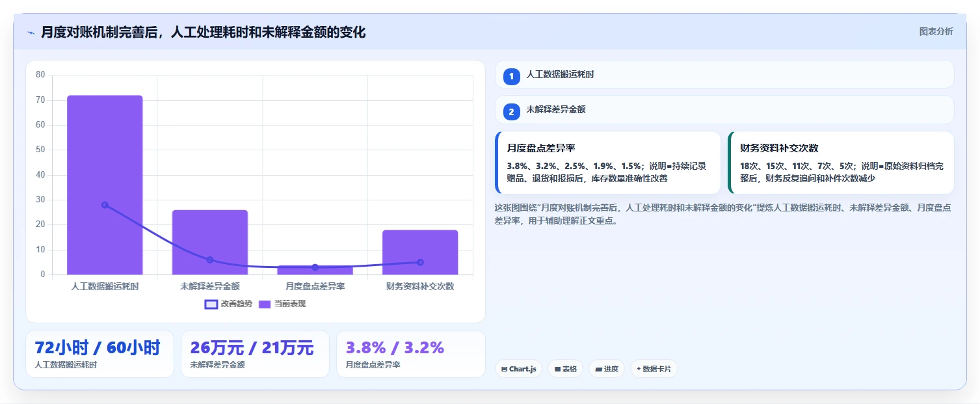
Task: Click the 表格 tag label
Action: 570,370
